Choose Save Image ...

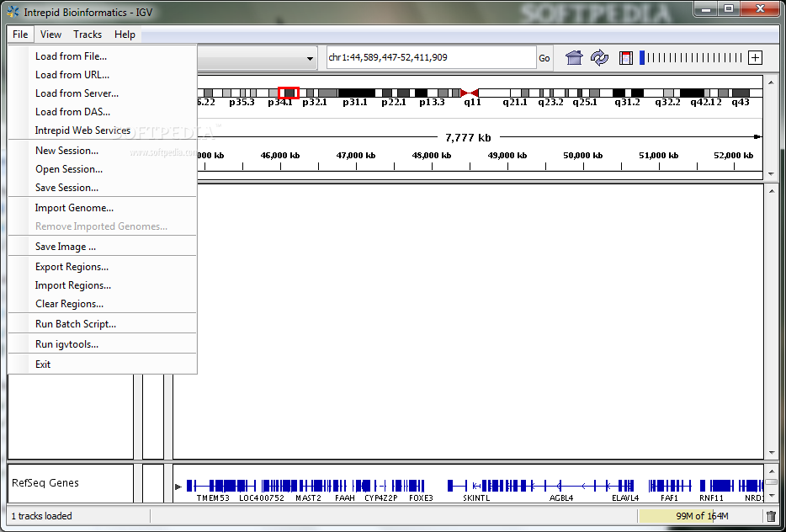[103, 246]
